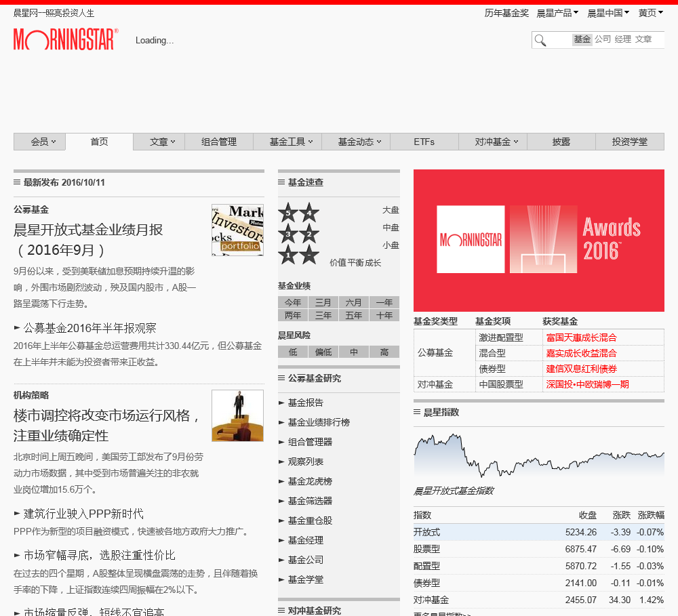Open the 基金业绩排行榜 link
The image size is (678, 616).
pos(319,422)
